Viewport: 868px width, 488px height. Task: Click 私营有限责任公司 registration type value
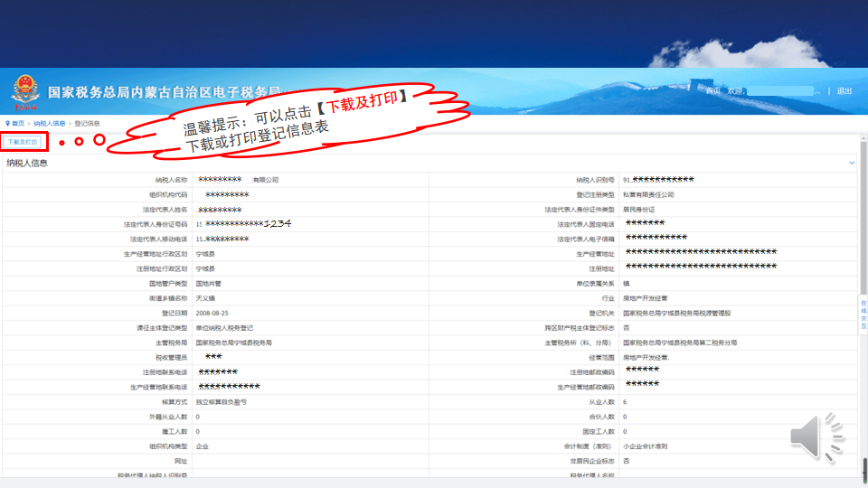point(648,195)
